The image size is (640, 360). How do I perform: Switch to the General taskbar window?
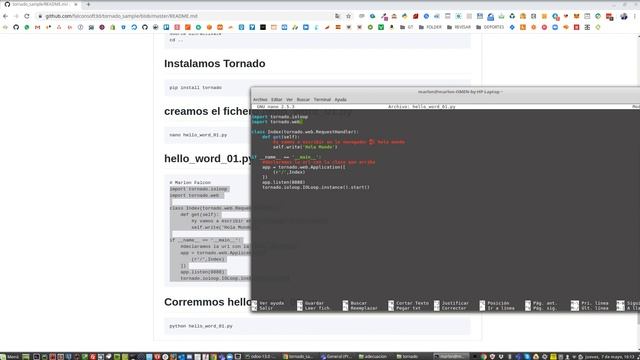[336, 356]
